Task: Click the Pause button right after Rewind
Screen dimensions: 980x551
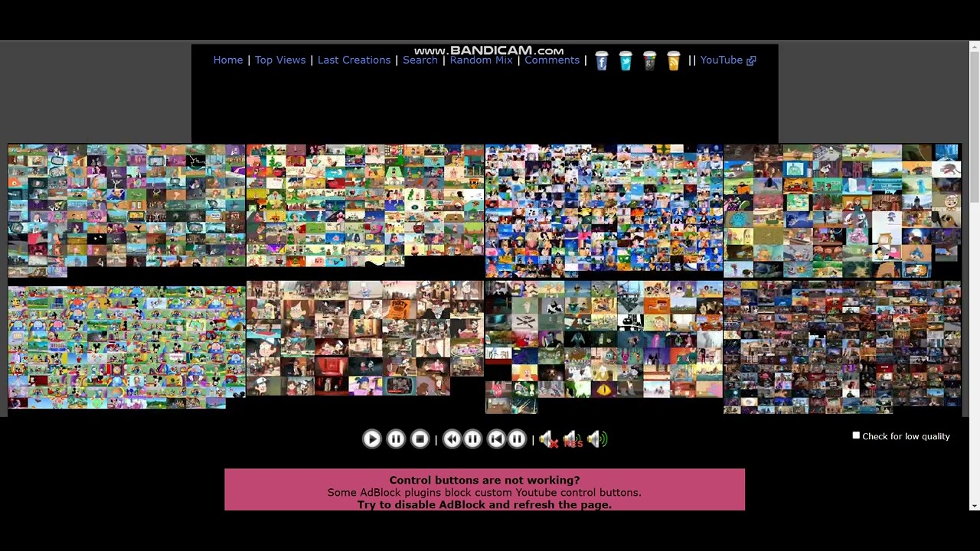Action: click(x=472, y=439)
